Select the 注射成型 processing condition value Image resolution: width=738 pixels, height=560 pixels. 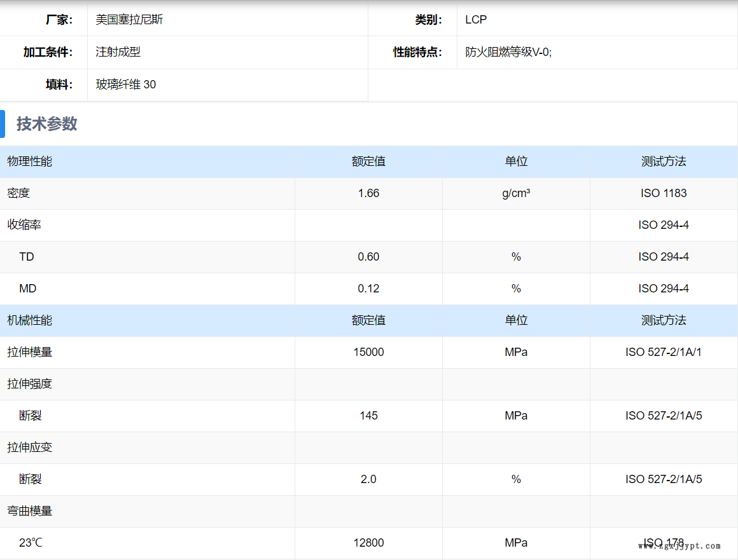pyautogui.click(x=118, y=52)
